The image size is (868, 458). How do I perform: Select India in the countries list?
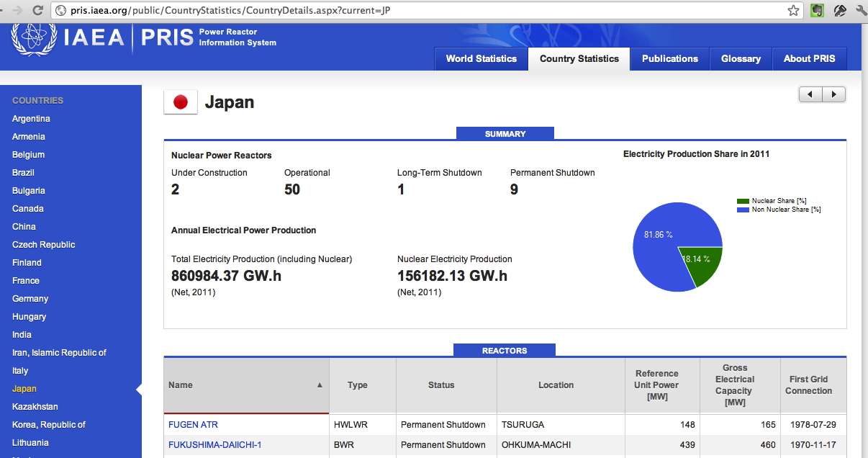(x=22, y=335)
